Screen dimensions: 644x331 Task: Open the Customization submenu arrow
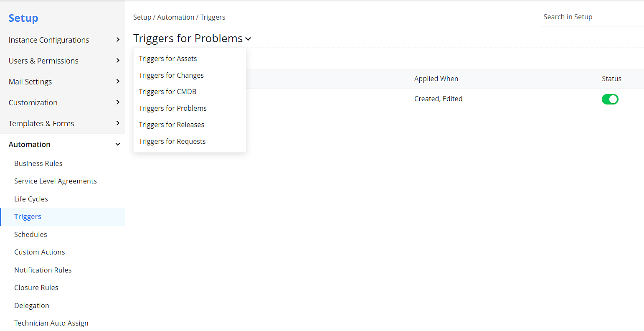118,102
